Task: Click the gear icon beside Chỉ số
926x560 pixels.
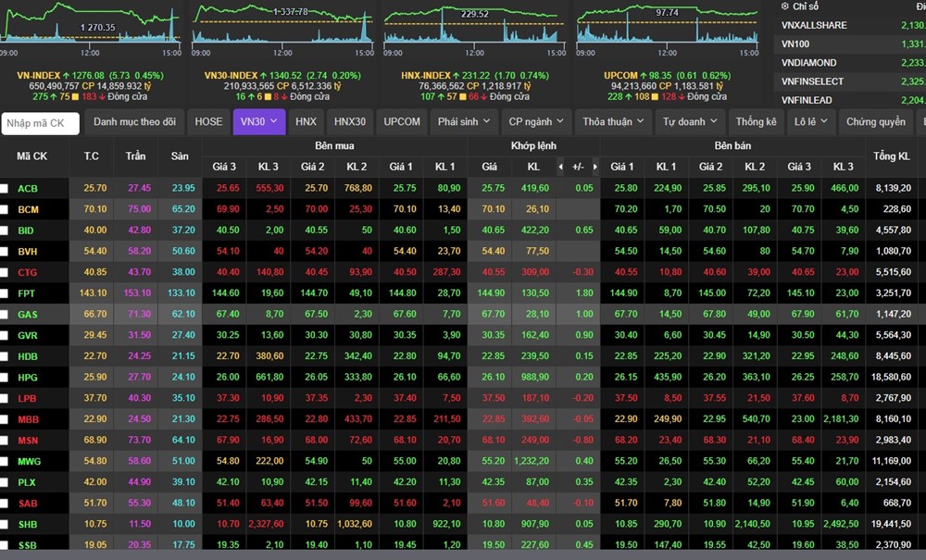Action: (785, 6)
